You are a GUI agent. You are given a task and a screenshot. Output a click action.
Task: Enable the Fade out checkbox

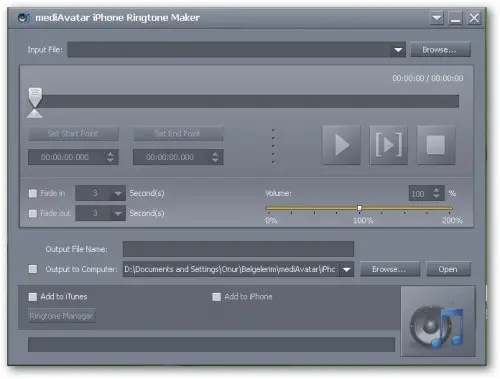[33, 213]
